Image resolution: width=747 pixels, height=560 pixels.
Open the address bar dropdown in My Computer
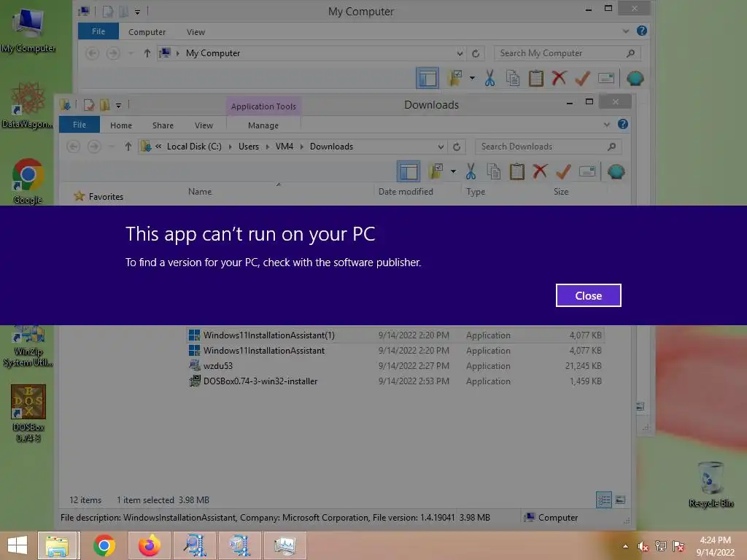(460, 53)
